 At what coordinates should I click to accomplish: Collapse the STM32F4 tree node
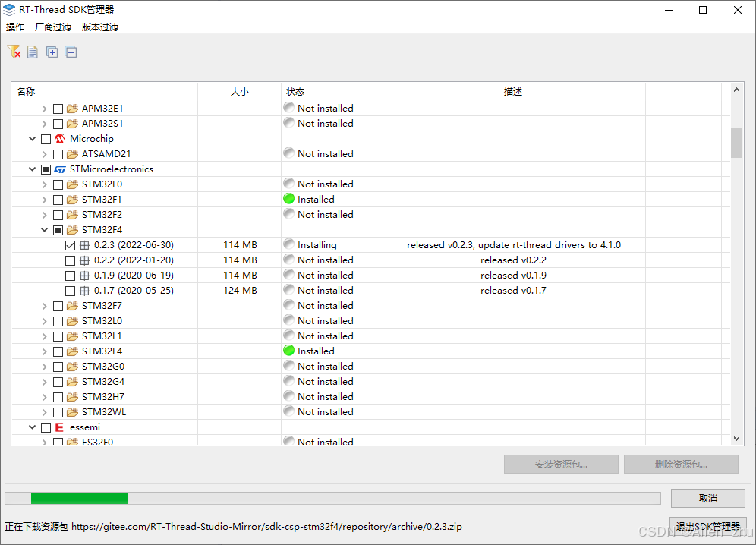tap(44, 230)
